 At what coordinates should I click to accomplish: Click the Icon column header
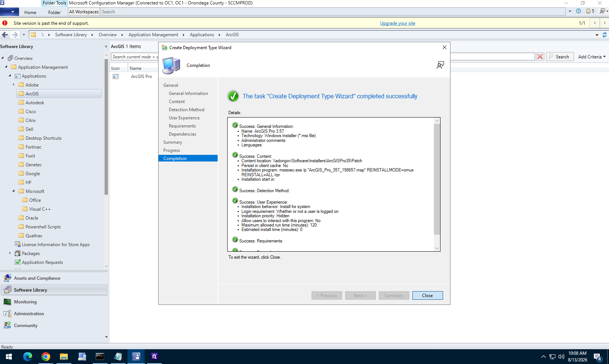coord(119,68)
